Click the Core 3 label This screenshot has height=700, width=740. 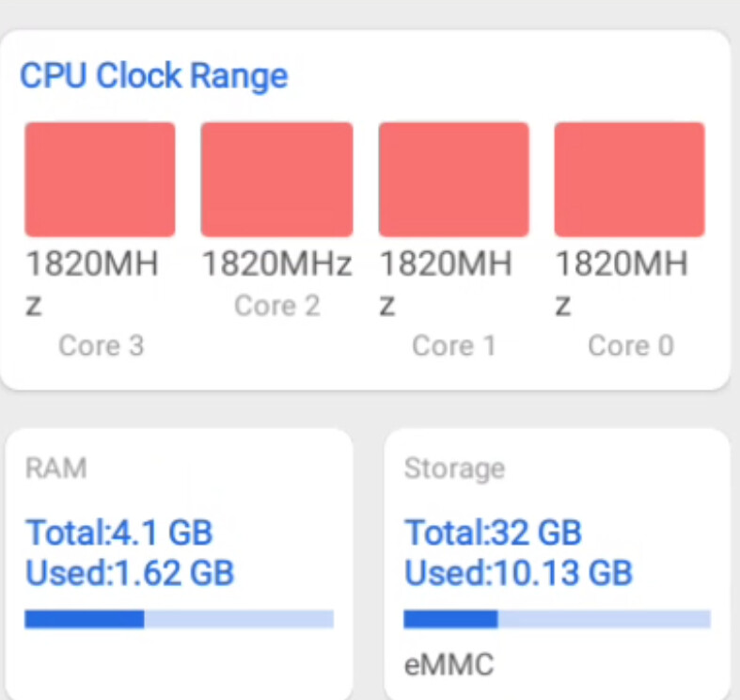pyautogui.click(x=101, y=346)
